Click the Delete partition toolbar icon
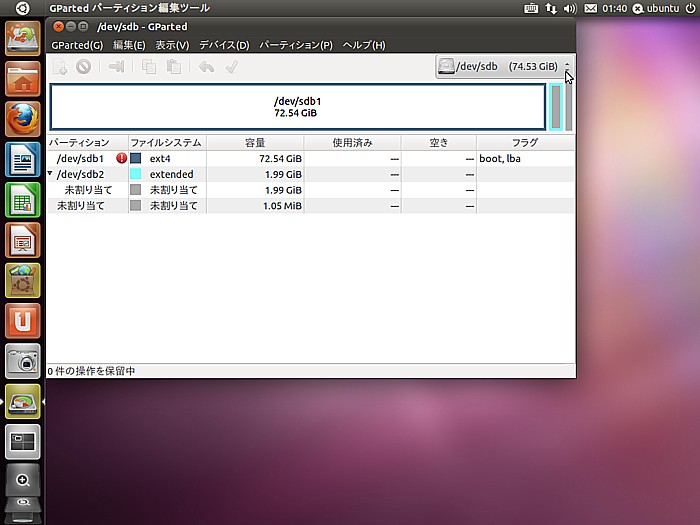 [x=83, y=67]
